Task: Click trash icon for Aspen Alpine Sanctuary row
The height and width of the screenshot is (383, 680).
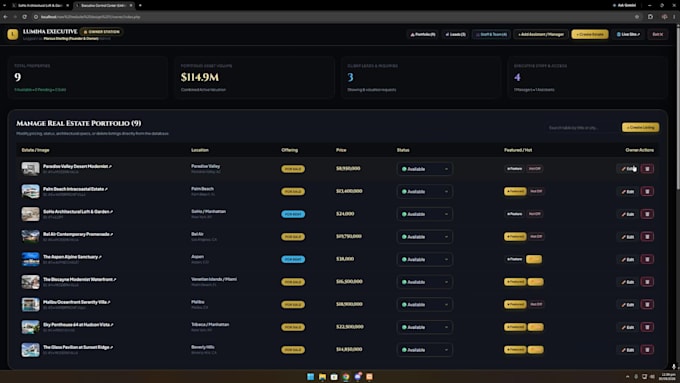Action: coord(647,259)
